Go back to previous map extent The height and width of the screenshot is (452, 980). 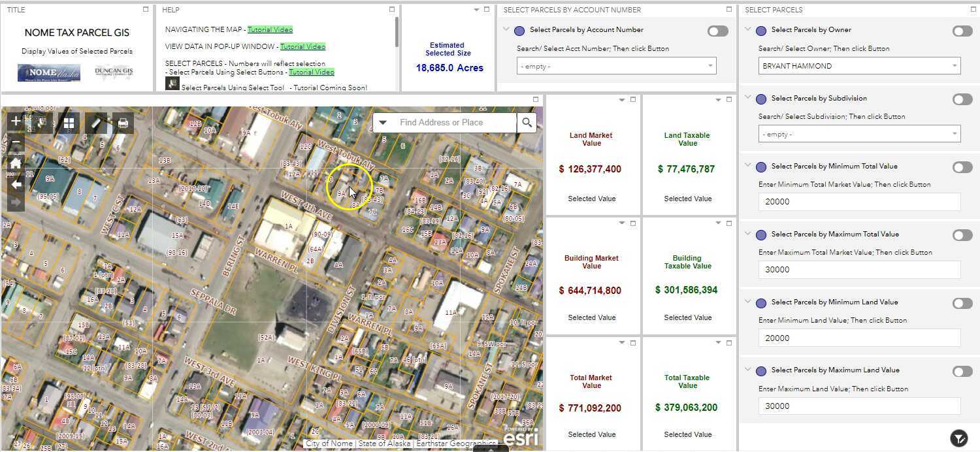pos(16,184)
